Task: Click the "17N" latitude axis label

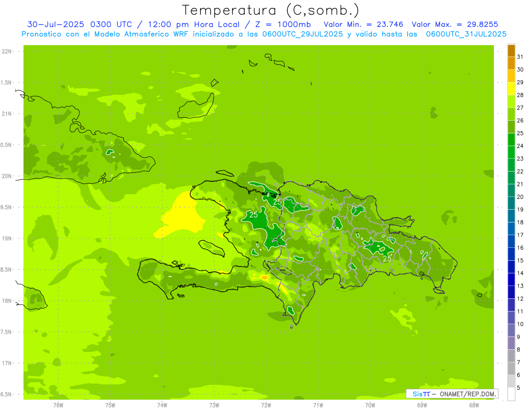Action: tap(7, 363)
